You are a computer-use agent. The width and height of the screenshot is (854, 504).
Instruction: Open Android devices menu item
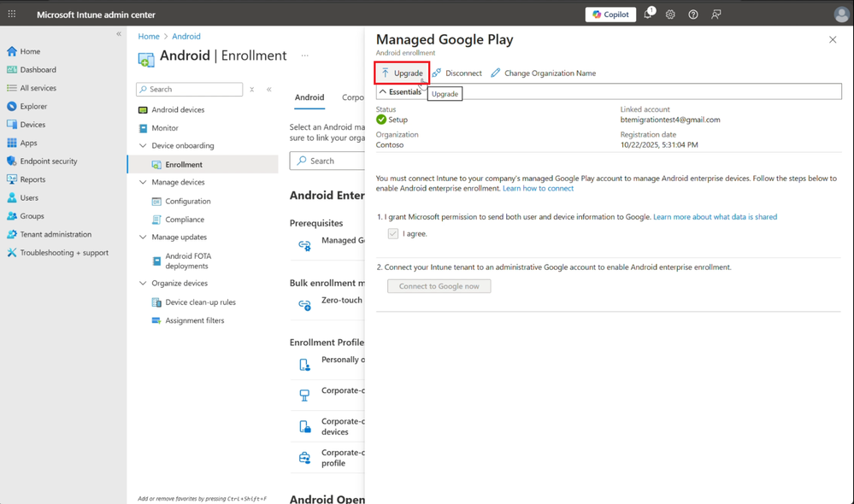pos(171,109)
